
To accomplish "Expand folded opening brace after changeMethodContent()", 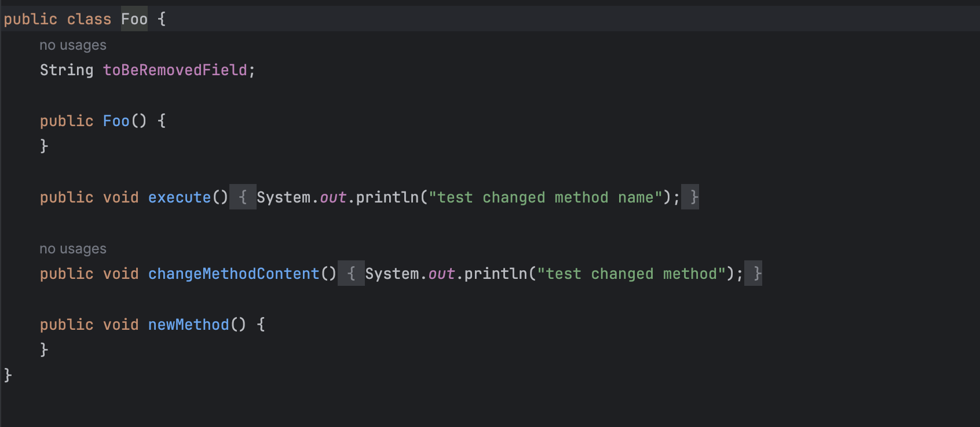I will tap(351, 274).
